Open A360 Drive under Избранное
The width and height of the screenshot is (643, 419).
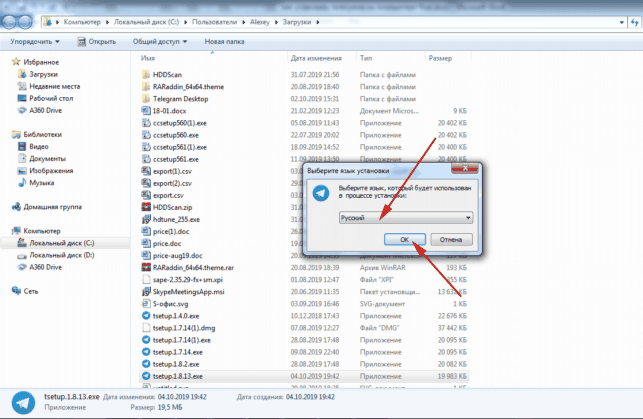[46, 110]
